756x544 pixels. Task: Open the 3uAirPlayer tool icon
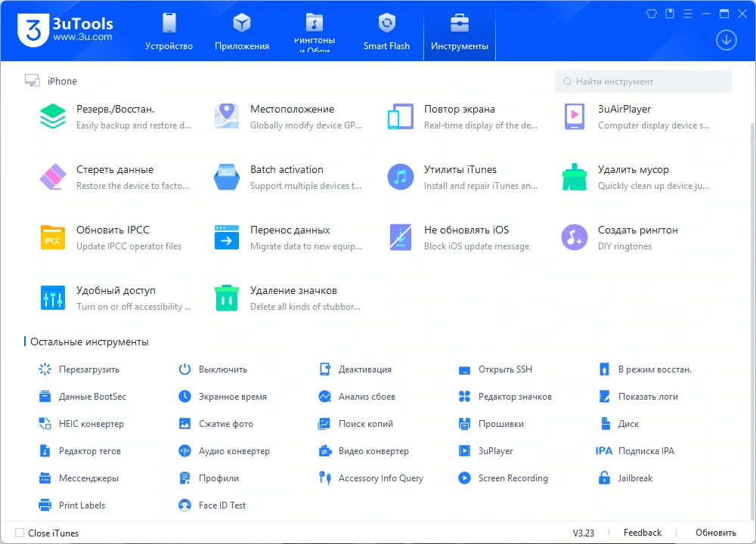(x=575, y=116)
